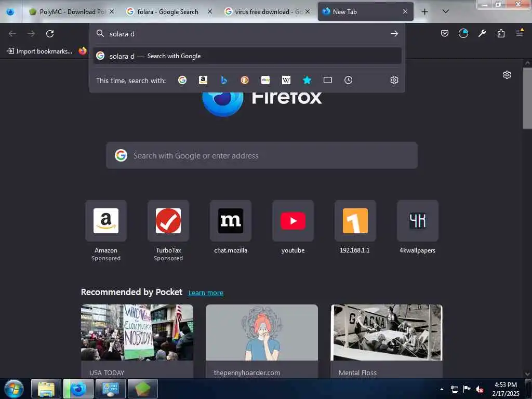Viewport: 532px width, 399px height.
Task: Open a new tab with the plus button
Action: [424, 12]
